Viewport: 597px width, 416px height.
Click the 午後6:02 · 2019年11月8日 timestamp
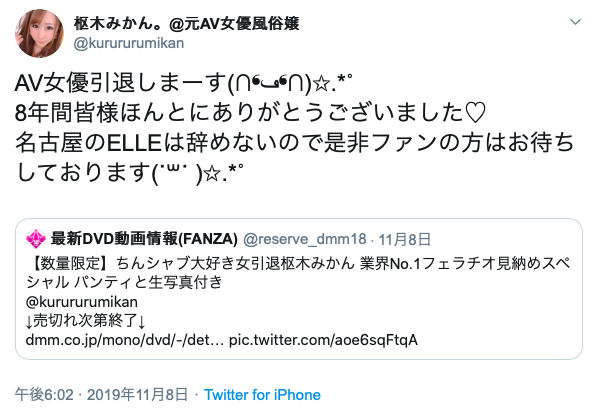(101, 395)
